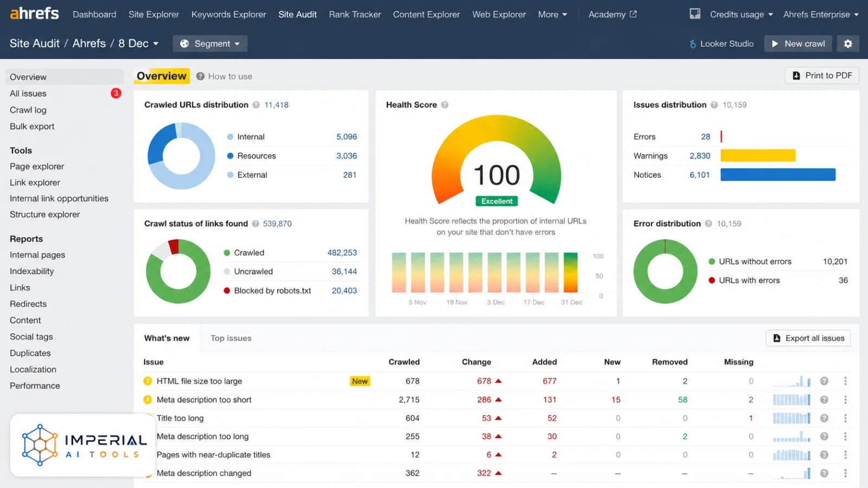Click Print to PDF button
Viewport: 868px width, 488px height.
pyautogui.click(x=822, y=75)
